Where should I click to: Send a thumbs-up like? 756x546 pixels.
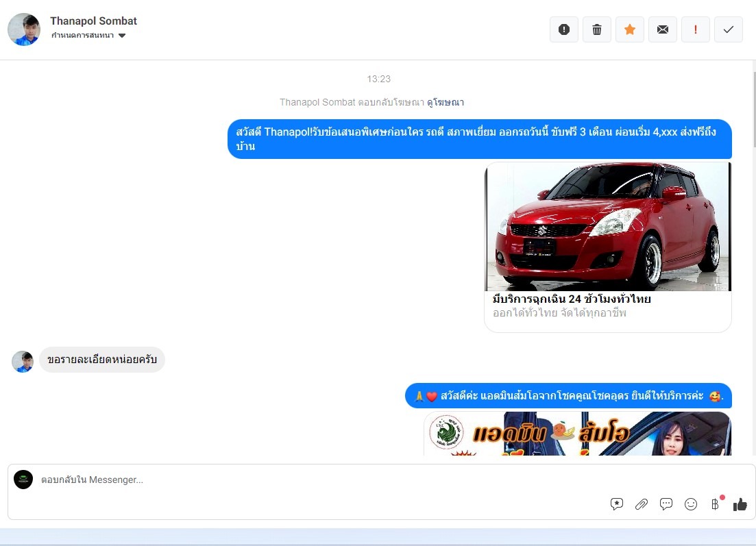pos(740,504)
